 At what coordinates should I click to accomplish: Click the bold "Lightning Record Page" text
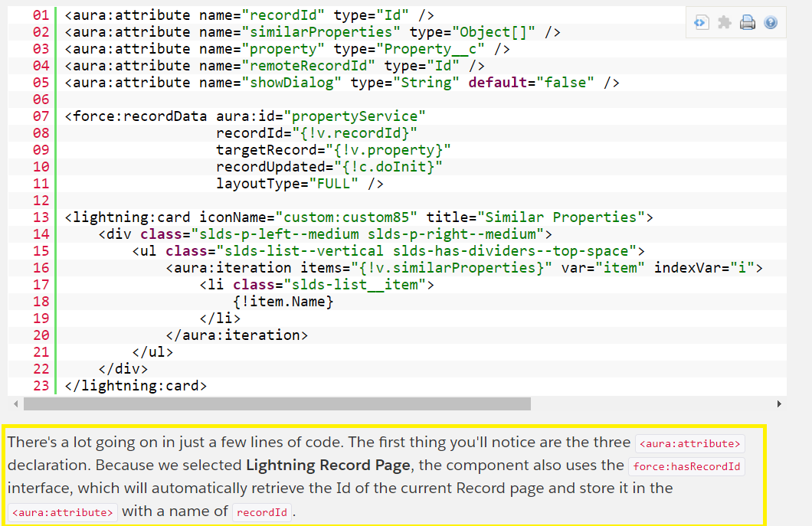(329, 466)
